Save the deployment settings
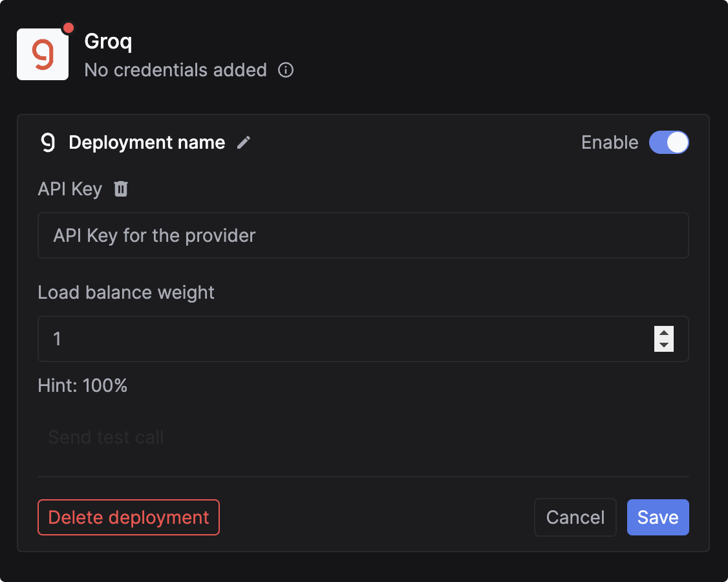This screenshot has height=582, width=728. pos(658,517)
